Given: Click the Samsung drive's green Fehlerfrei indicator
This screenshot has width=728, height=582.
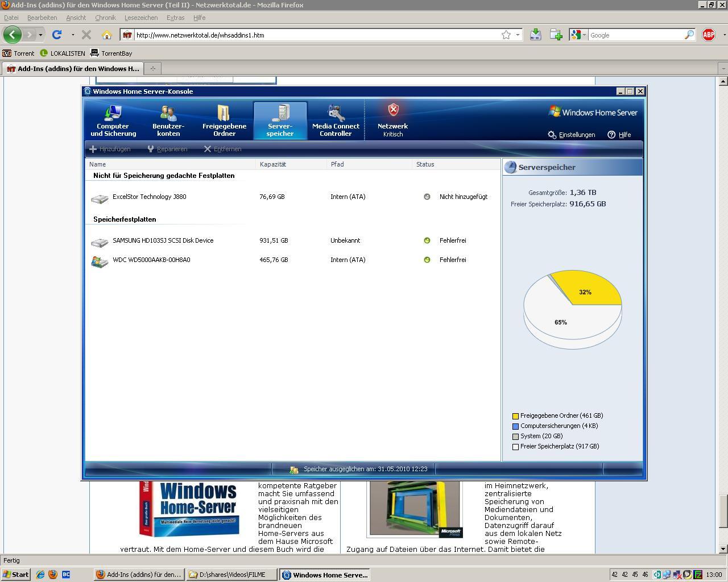Looking at the screenshot, I should [427, 240].
